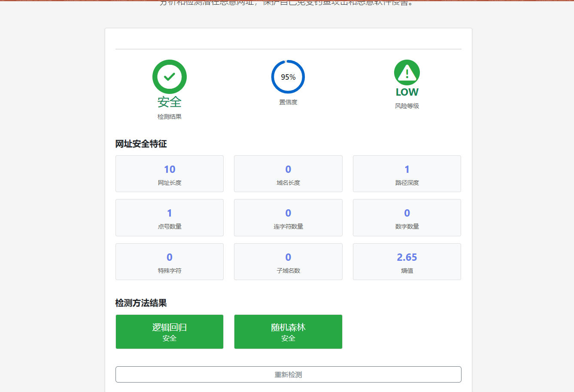Click the green checkmark safe result icon
This screenshot has width=574, height=392.
(x=170, y=77)
